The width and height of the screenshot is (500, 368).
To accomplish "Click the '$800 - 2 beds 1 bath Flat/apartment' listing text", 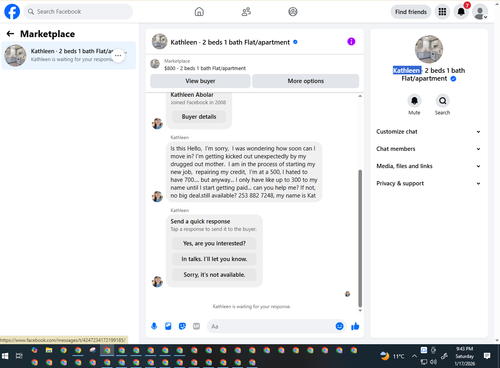I will tap(205, 68).
